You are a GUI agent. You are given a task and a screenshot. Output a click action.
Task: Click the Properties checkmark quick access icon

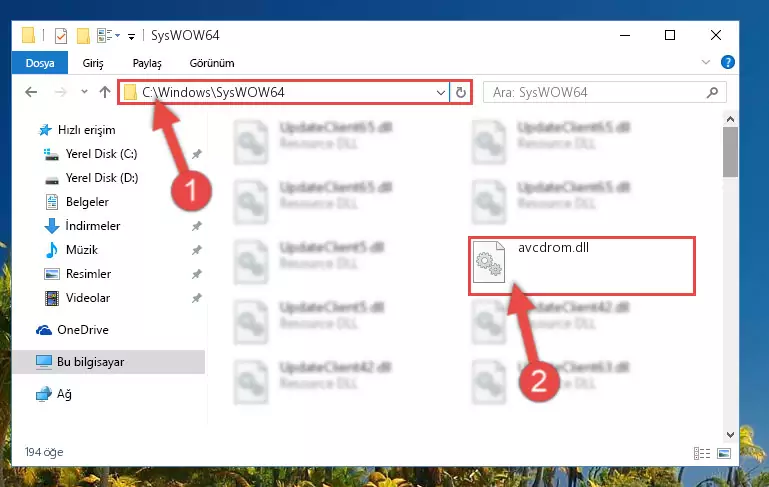[61, 36]
